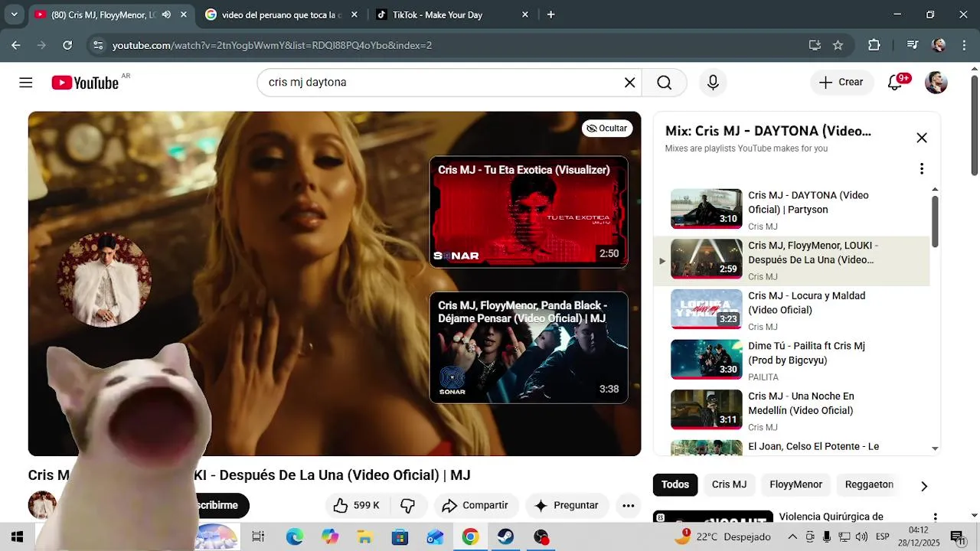The width and height of the screenshot is (980, 551).
Task: Open the YouTube account avatar menu
Action: click(x=936, y=83)
